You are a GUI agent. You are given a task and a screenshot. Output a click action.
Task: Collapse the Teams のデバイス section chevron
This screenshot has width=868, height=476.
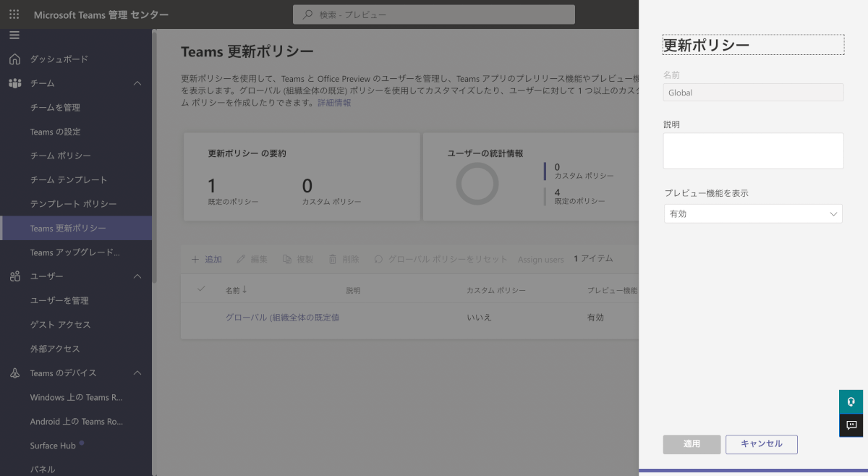[x=137, y=373]
